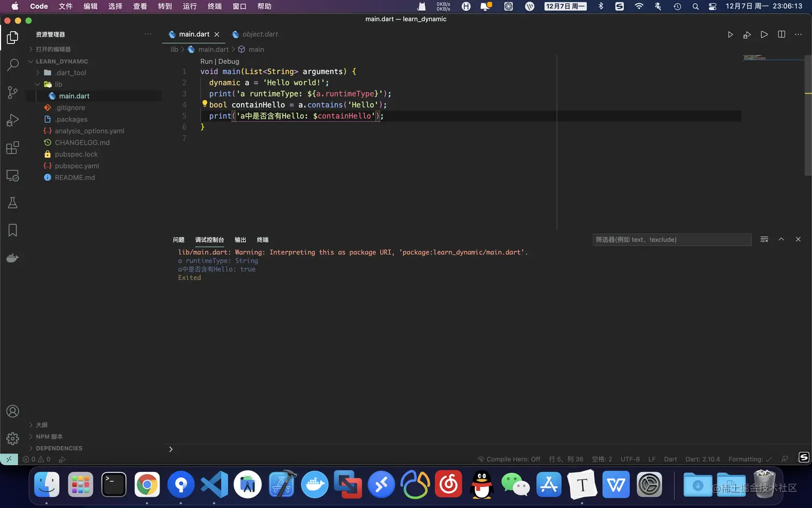Click the status bar feedback icon
Image resolution: width=812 pixels, height=508 pixels.
pyautogui.click(x=785, y=459)
